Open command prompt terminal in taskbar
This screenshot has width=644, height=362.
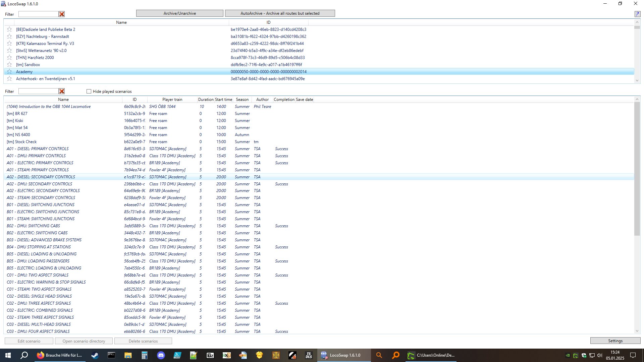coord(111,355)
